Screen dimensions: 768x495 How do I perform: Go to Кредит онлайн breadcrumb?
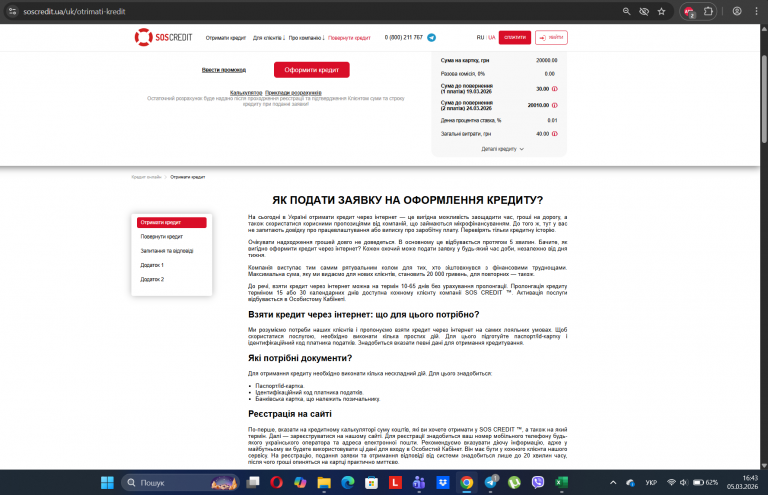click(146, 177)
